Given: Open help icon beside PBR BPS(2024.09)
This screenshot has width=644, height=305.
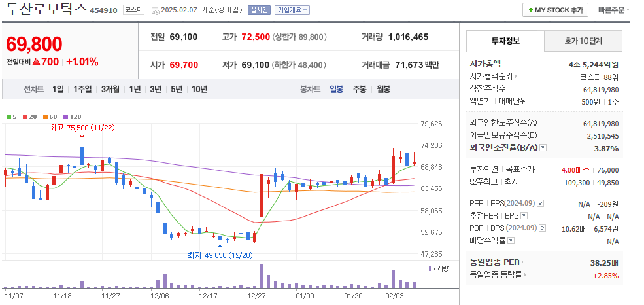Looking at the screenshot, I should point(543,228).
